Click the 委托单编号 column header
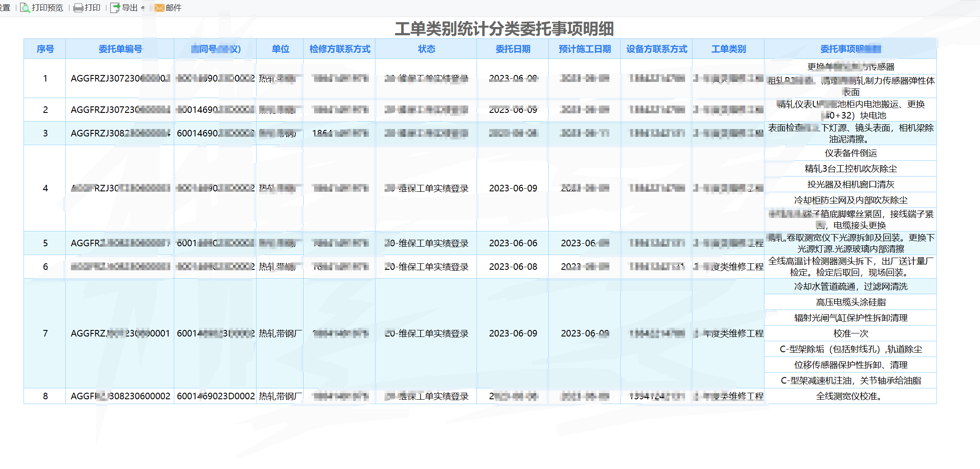This screenshot has width=980, height=469. (120, 49)
